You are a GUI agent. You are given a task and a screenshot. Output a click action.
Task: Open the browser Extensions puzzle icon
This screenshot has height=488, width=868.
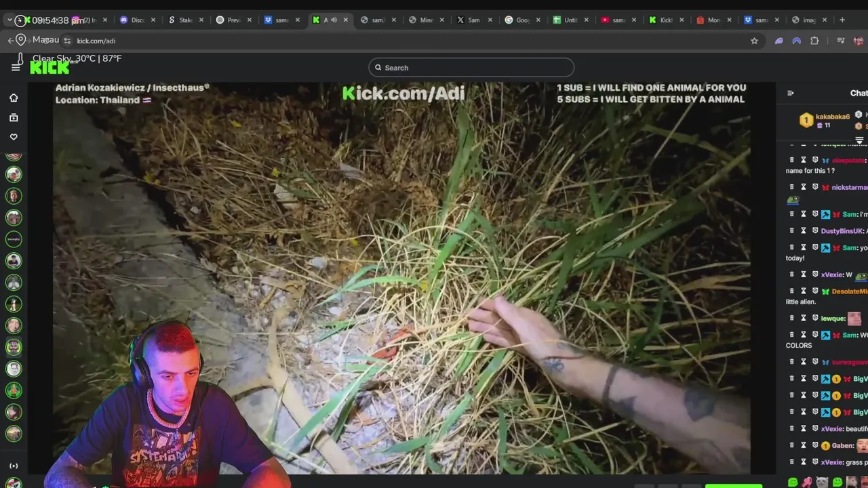(814, 41)
